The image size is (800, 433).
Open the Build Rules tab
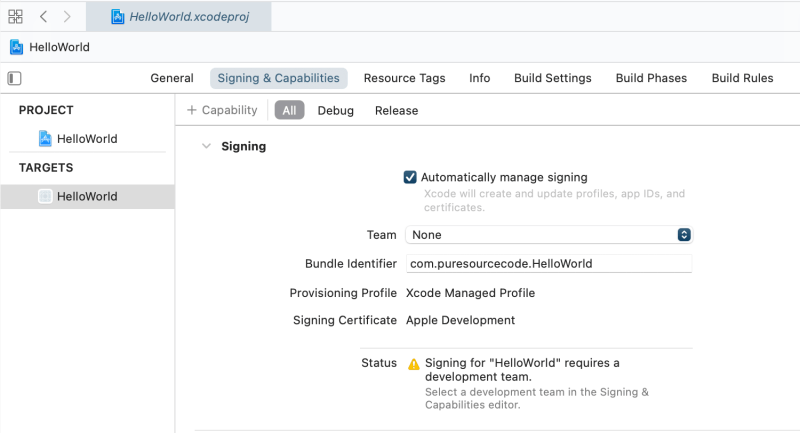pos(742,78)
